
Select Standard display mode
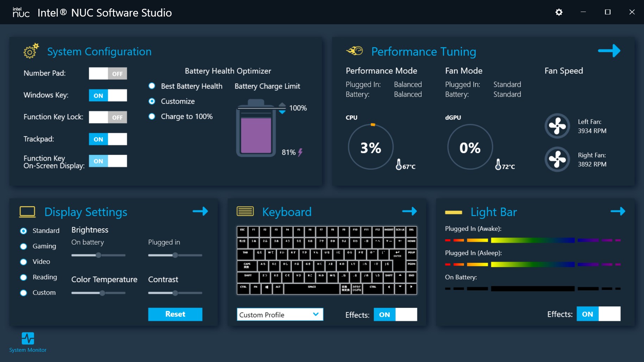[24, 231]
